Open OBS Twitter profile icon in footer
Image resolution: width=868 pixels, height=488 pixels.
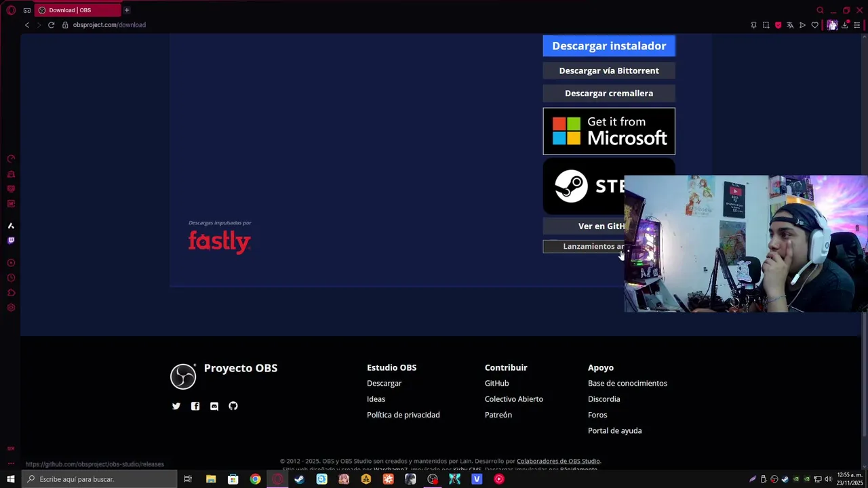pos(176,406)
